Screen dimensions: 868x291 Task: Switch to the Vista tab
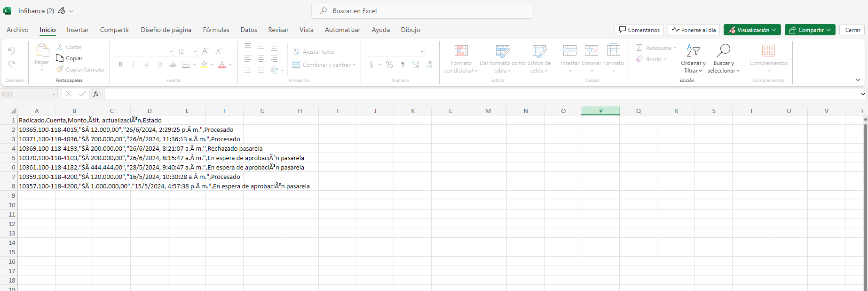(307, 30)
